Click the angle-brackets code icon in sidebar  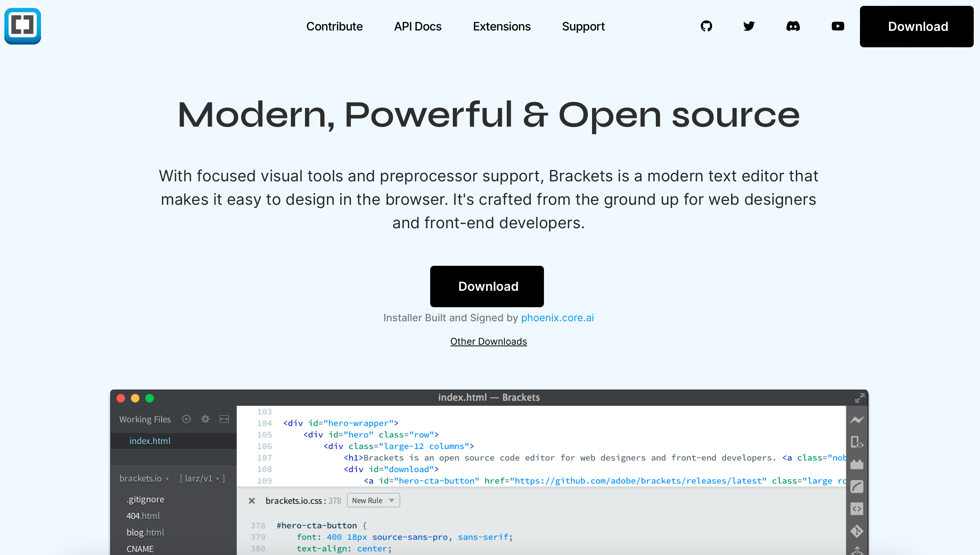[857, 509]
